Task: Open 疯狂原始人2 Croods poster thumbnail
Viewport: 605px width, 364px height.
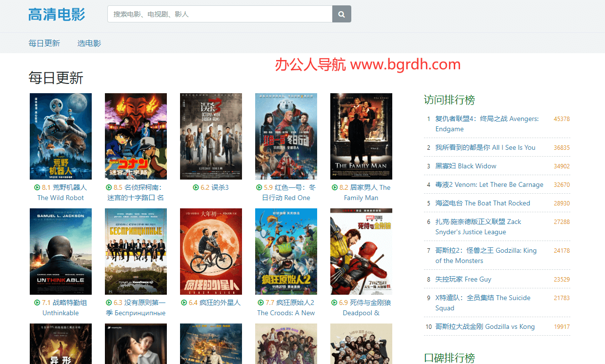Action: (286, 251)
